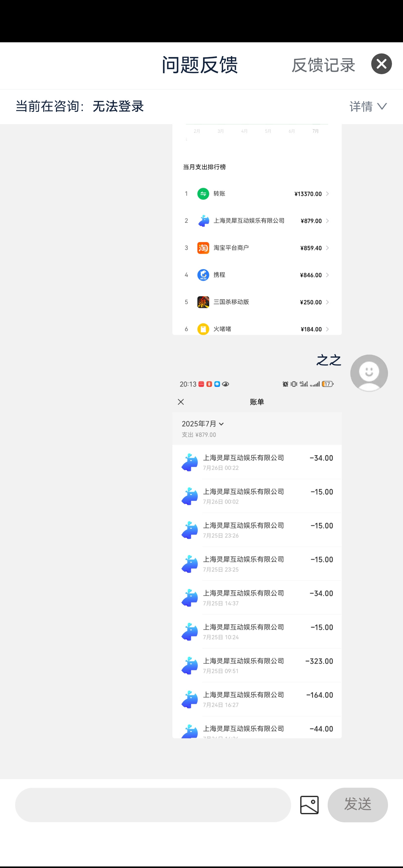The height and width of the screenshot is (868, 403).
Task: Click merchant icon of 7月26日 00:22 entry
Action: pos(190,462)
